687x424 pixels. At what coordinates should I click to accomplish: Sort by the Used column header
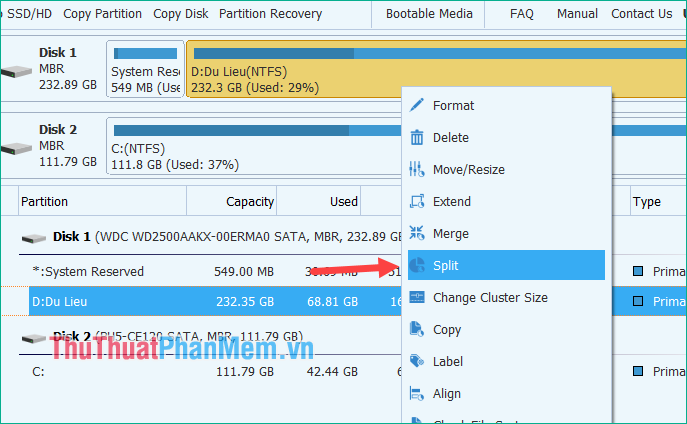319,201
